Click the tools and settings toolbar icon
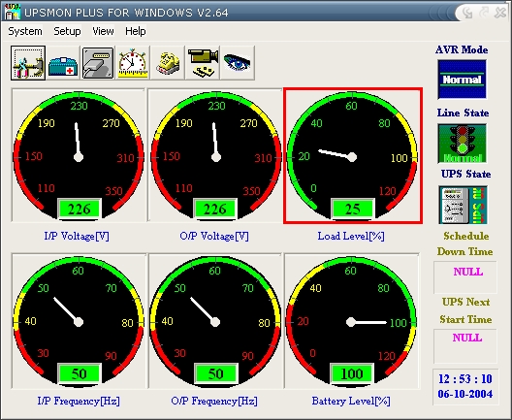512x420 pixels. (x=28, y=63)
